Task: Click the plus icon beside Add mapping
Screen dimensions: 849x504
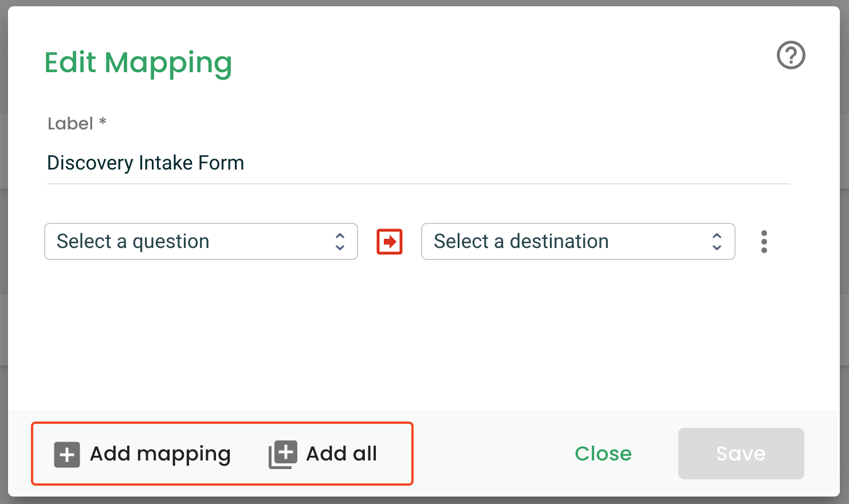Action: 67,455
